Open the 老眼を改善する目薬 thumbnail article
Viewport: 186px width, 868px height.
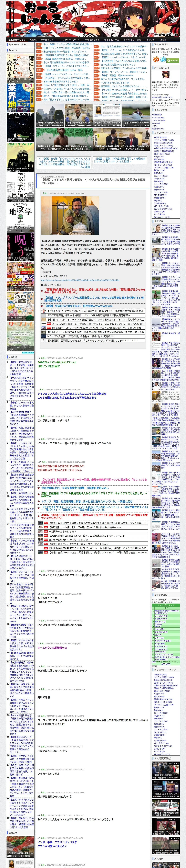[79, 116]
